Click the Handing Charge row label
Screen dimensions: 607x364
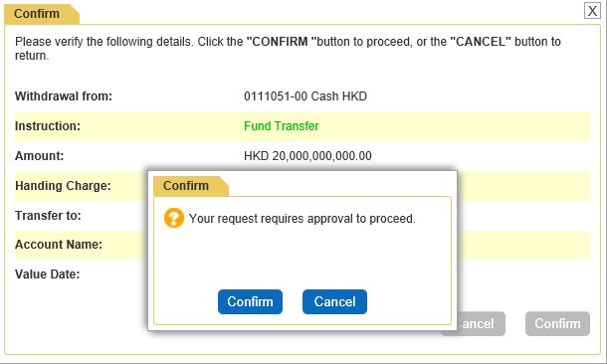63,186
